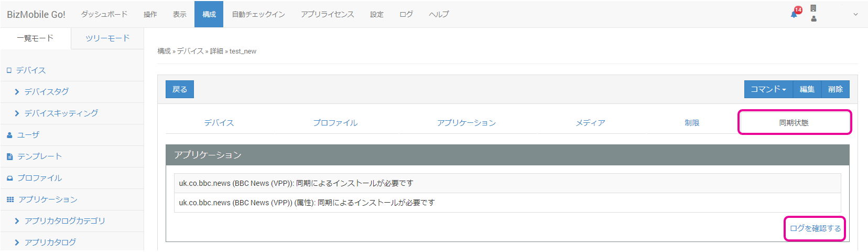Image resolution: width=868 pixels, height=252 pixels.
Task: Select the 同期状態 tab
Action: pyautogui.click(x=794, y=123)
